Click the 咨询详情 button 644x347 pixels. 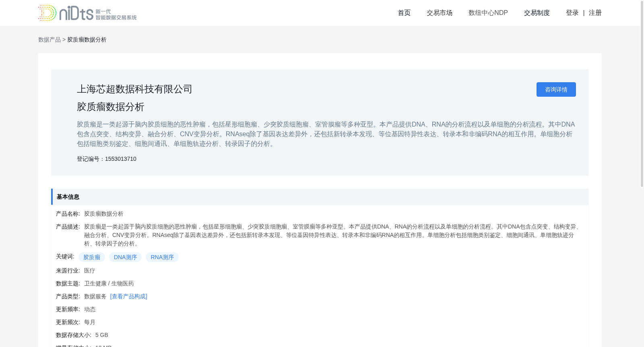556,89
